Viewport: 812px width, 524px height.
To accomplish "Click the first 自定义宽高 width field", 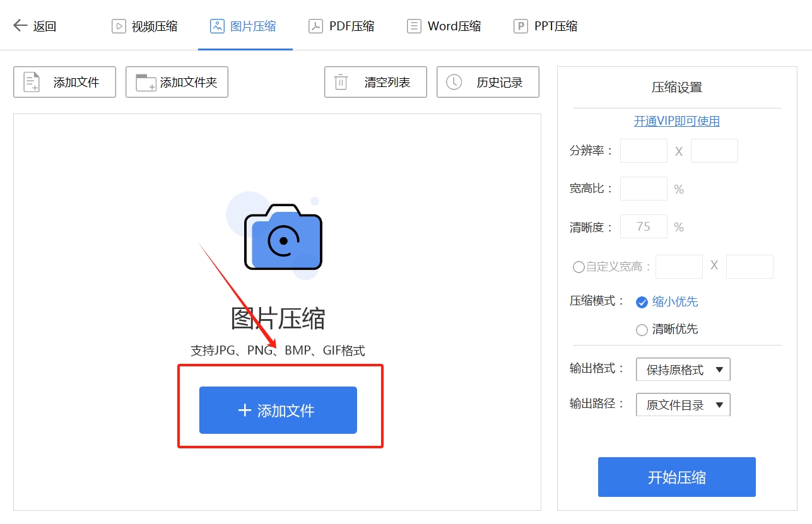I will [679, 267].
